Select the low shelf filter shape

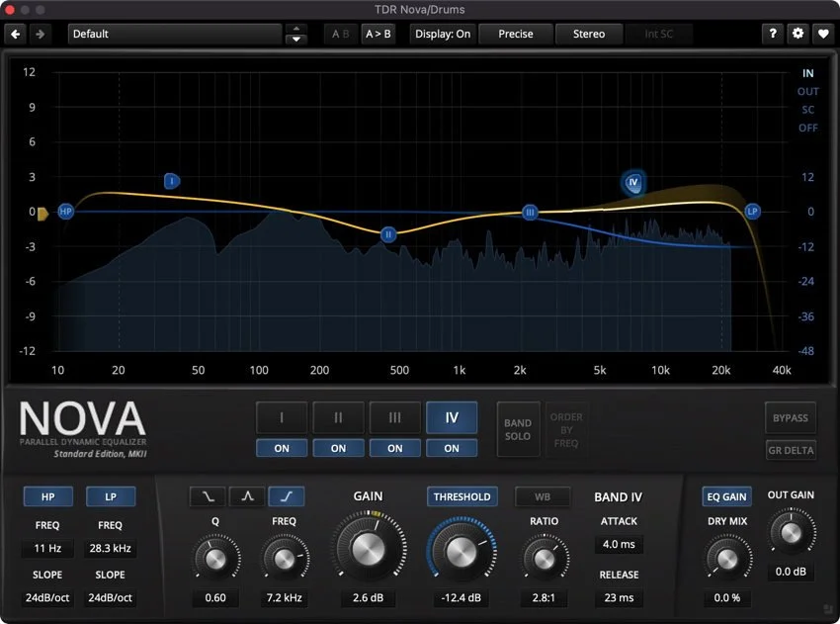tap(208, 496)
